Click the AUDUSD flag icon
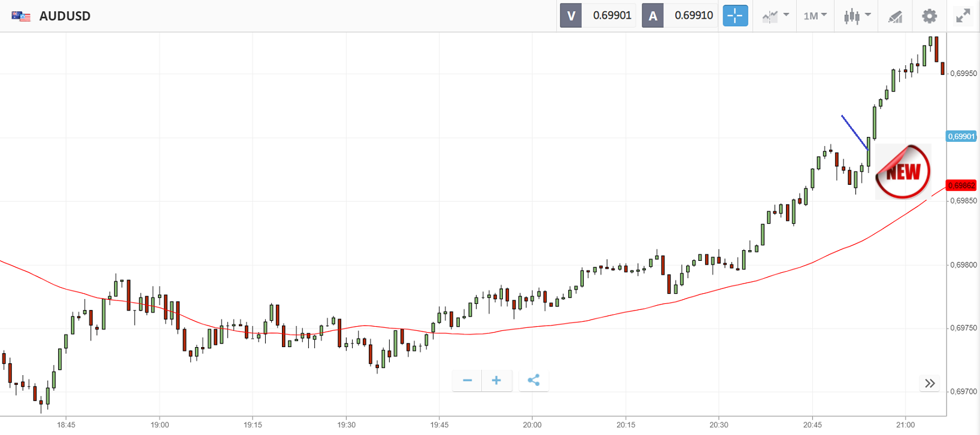980x435 pixels. point(21,16)
